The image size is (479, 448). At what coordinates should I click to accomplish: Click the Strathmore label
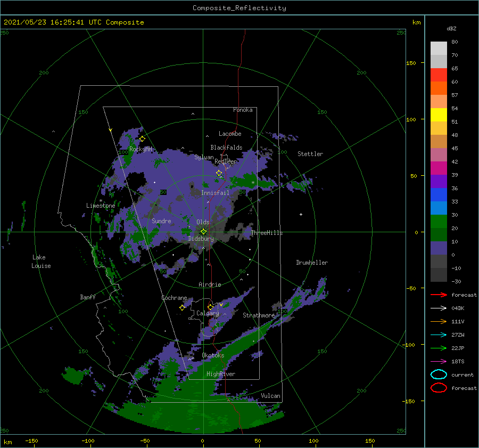pos(259,315)
